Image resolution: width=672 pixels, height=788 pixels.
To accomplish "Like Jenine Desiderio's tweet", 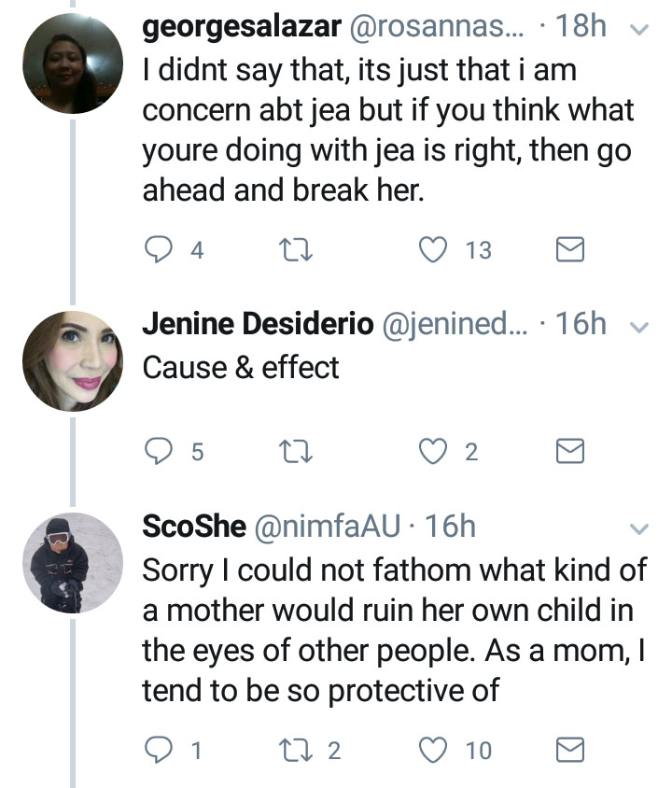I will click(430, 452).
